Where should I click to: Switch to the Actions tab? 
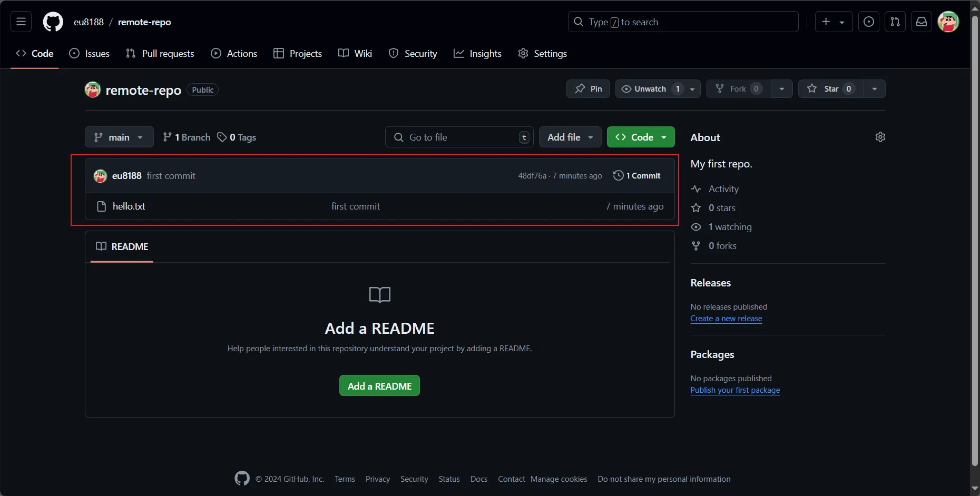tap(234, 54)
